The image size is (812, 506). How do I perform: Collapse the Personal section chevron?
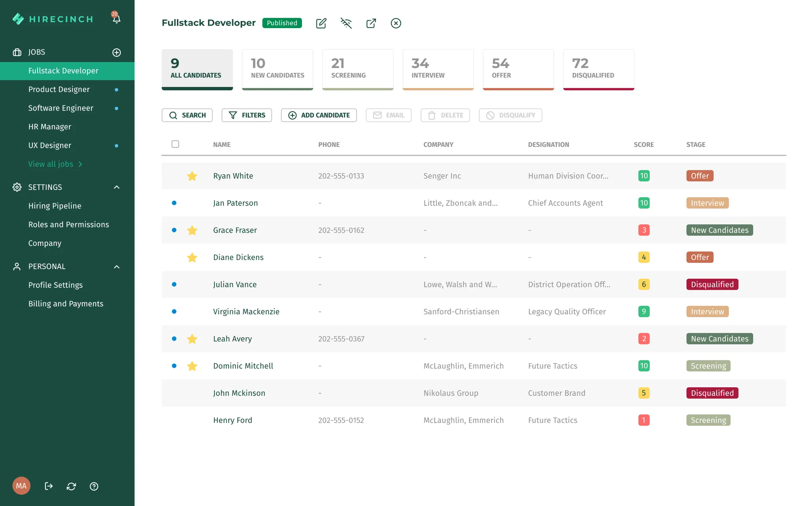[x=117, y=266]
